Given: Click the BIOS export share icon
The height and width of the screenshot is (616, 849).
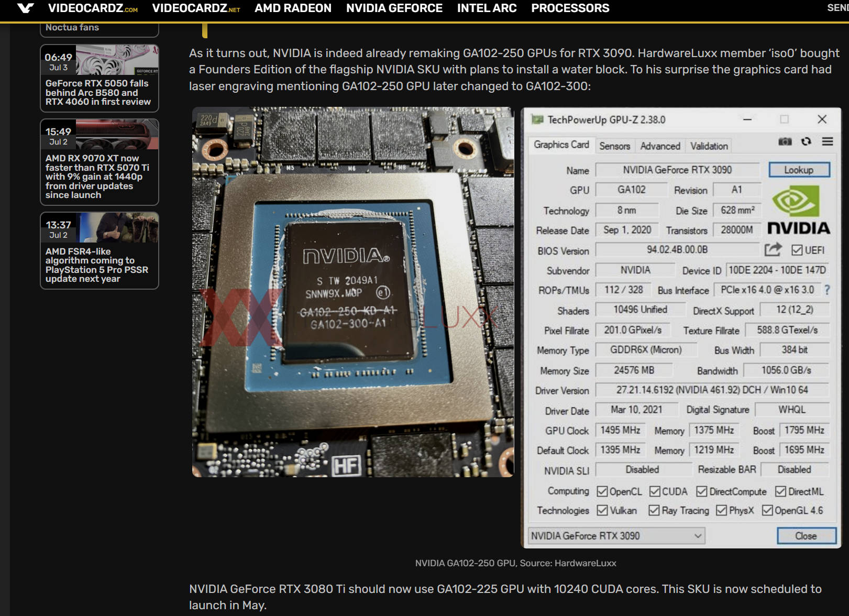Looking at the screenshot, I should click(x=773, y=250).
